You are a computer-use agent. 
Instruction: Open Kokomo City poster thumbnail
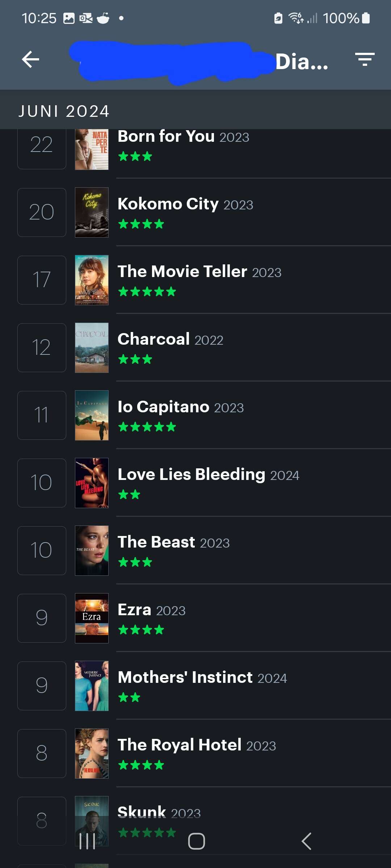point(92,212)
